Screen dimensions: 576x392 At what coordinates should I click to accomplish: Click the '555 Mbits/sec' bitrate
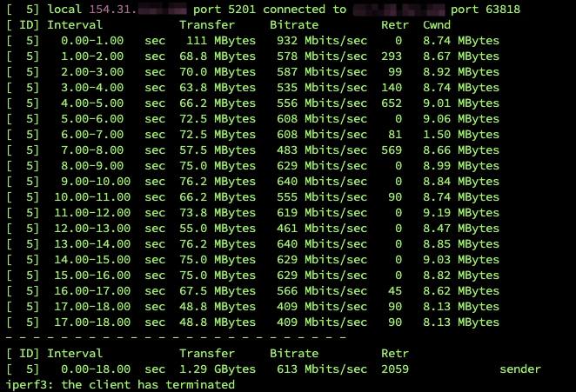pyautogui.click(x=322, y=197)
